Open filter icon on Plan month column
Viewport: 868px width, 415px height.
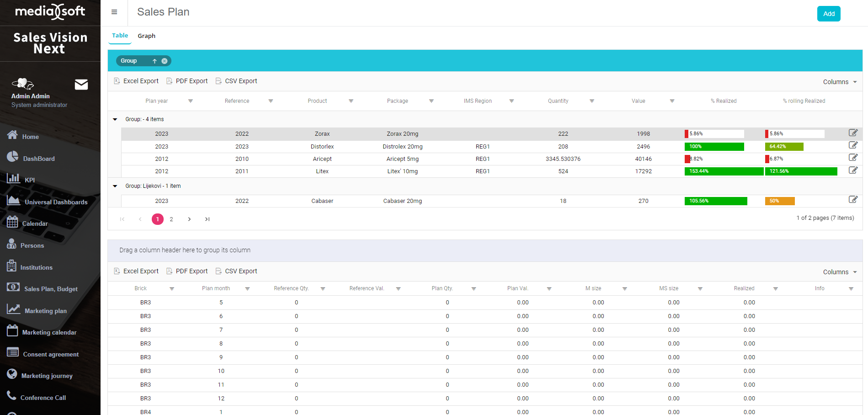[247, 289]
